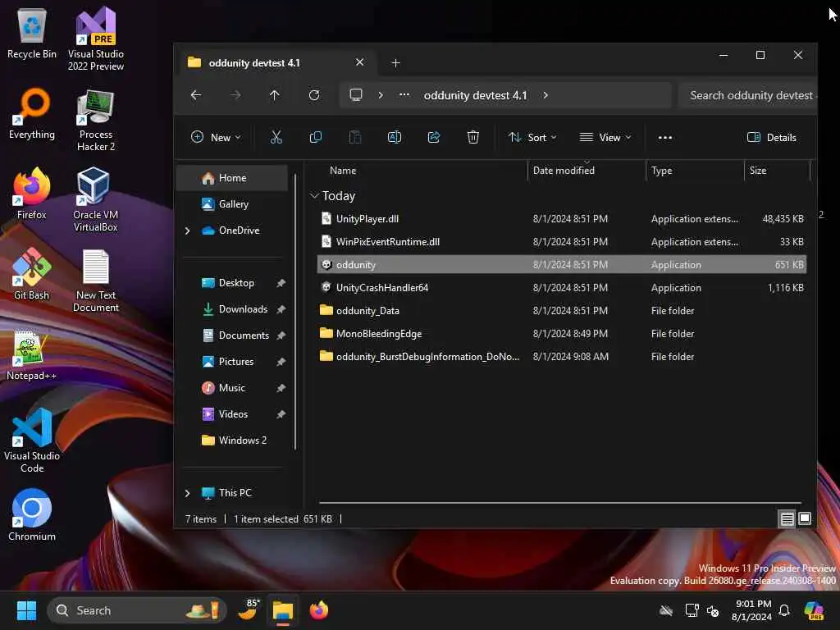
Task: Click the grayed Paste icon
Action: 354,138
